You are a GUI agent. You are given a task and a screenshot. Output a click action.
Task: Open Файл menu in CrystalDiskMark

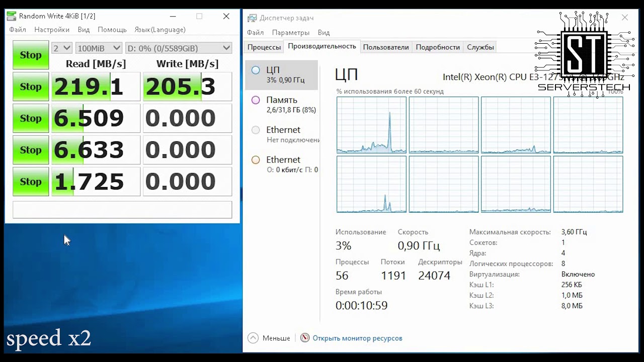tap(18, 30)
